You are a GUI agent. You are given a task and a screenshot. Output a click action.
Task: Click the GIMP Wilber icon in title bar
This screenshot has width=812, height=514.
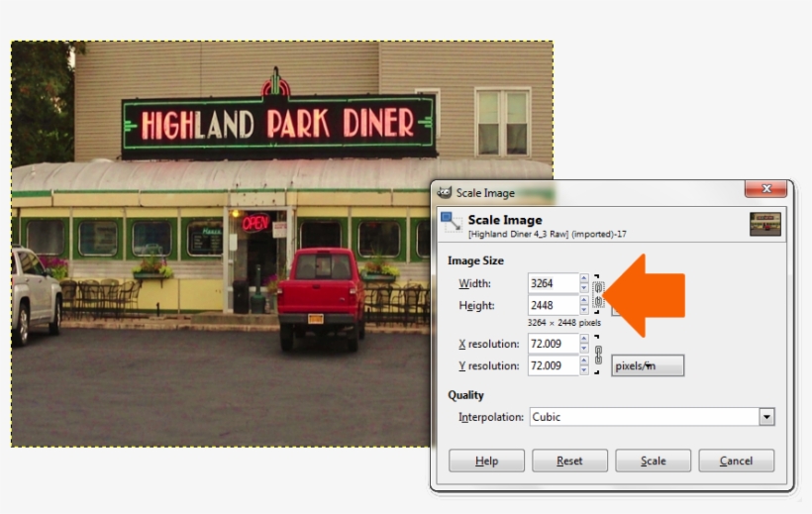(445, 193)
